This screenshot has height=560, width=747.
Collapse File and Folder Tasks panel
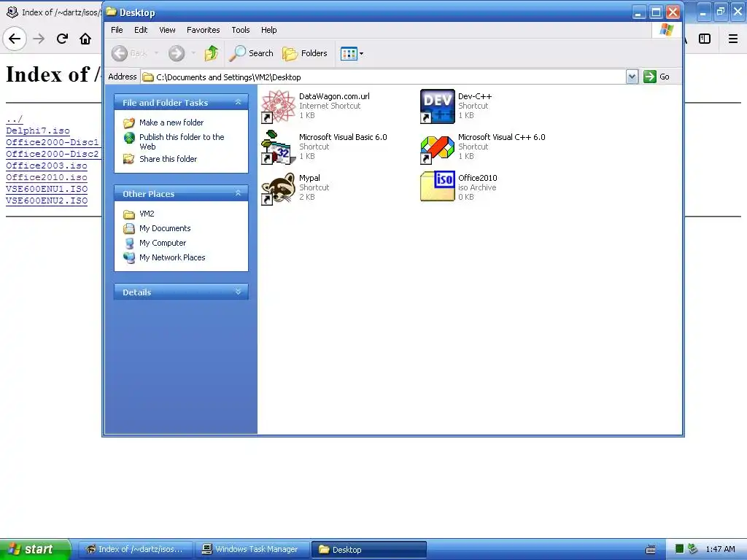[x=238, y=102]
